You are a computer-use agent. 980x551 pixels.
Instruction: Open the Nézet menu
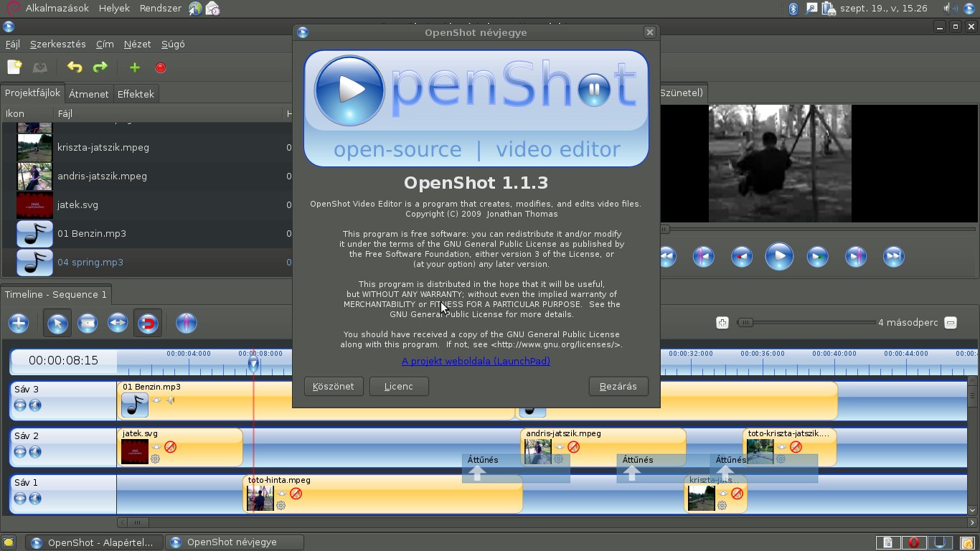137,44
